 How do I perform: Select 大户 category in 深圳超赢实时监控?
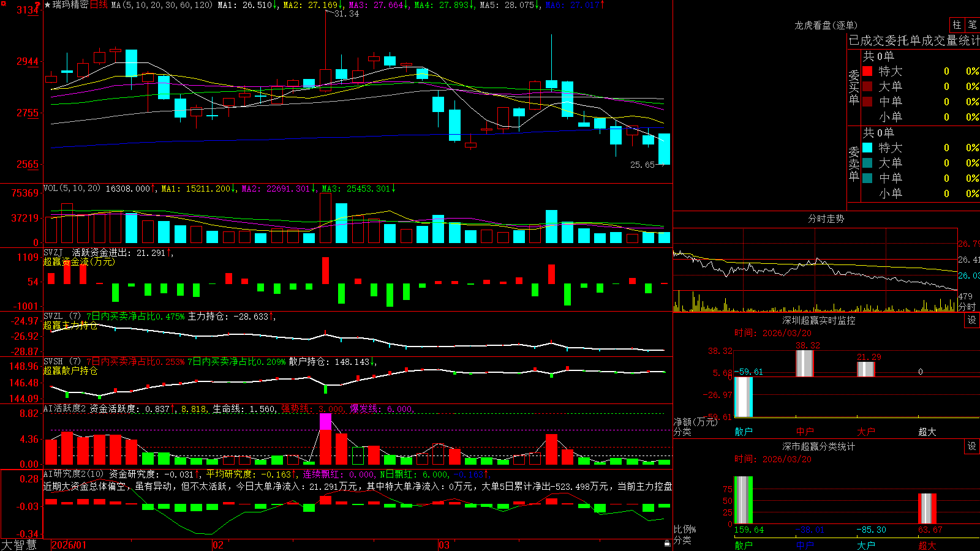[866, 432]
